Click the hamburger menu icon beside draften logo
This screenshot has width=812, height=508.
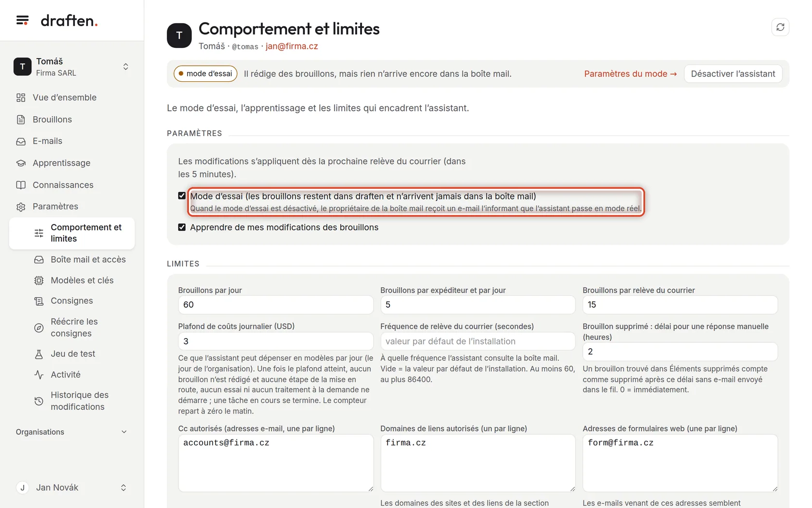22,20
